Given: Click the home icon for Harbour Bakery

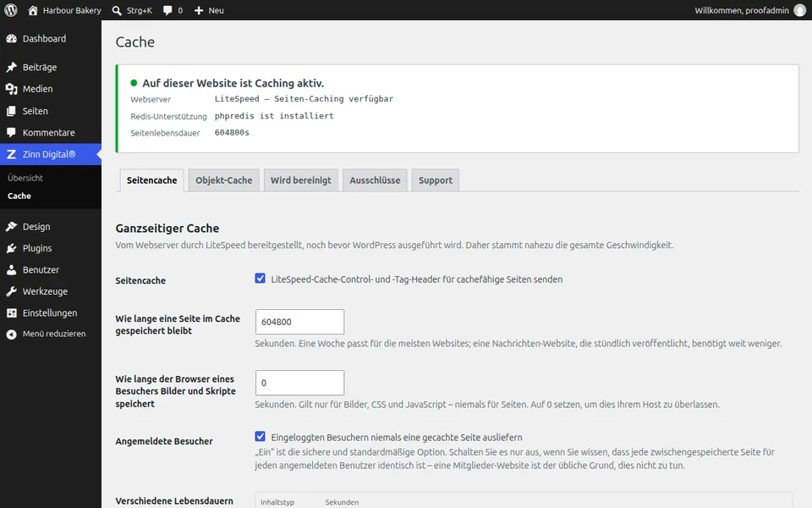Looking at the screenshot, I should pos(33,10).
